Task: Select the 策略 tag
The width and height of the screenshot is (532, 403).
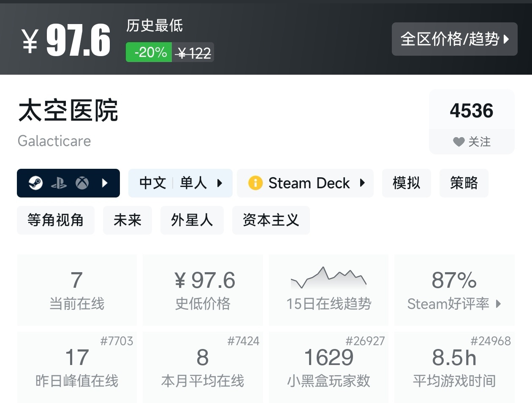Action: pyautogui.click(x=464, y=183)
